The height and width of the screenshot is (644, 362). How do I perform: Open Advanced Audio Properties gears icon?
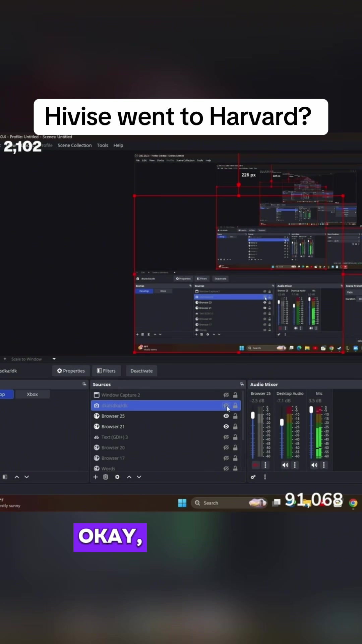click(253, 477)
